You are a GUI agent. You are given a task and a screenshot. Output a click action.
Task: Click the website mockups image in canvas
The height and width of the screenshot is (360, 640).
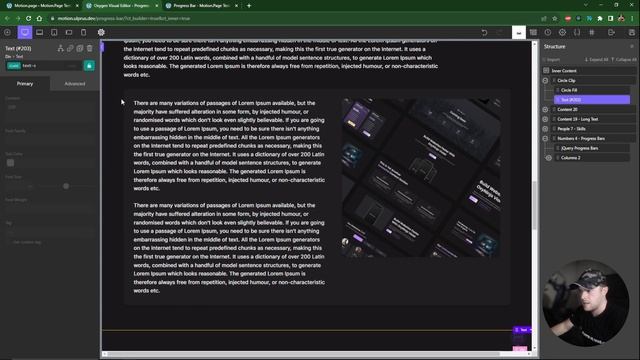(x=421, y=178)
